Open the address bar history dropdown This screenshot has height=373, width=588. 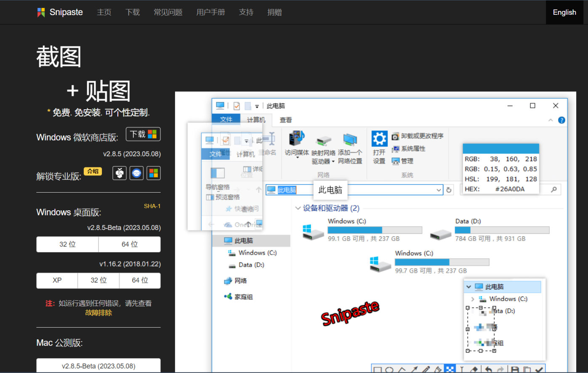click(x=439, y=190)
